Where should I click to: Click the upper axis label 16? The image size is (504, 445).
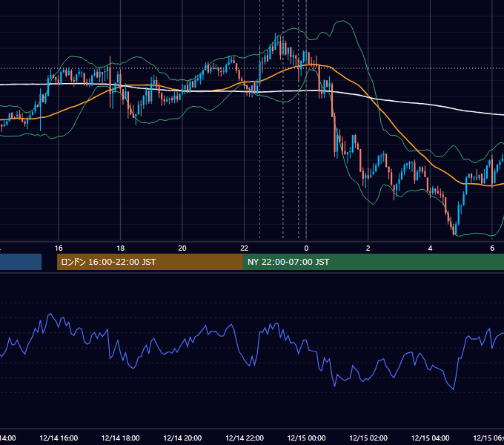pyautogui.click(x=59, y=248)
